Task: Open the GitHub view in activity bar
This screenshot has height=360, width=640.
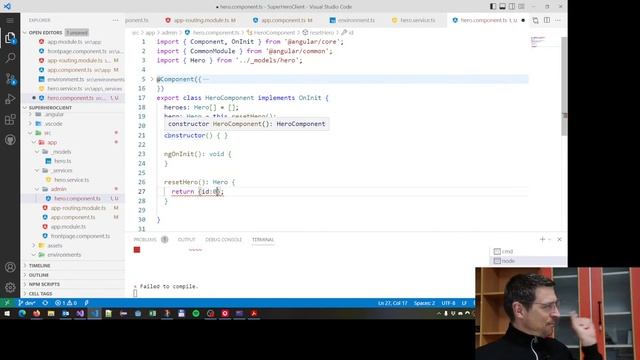Action: (10, 140)
